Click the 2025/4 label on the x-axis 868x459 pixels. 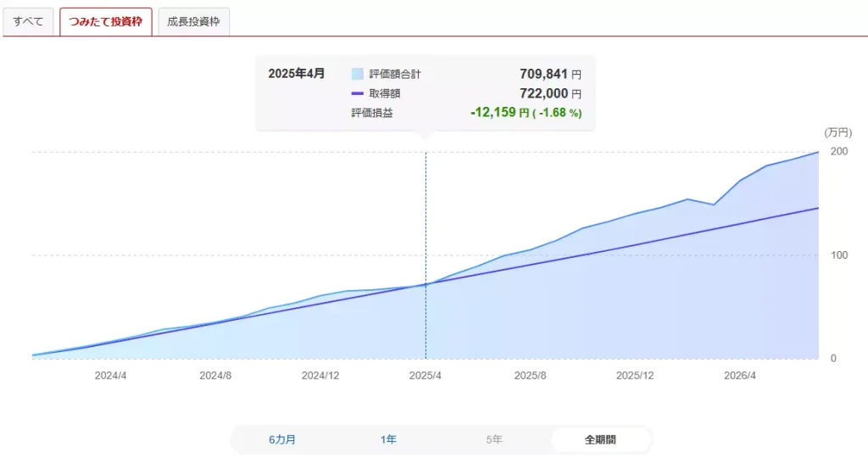click(x=426, y=375)
